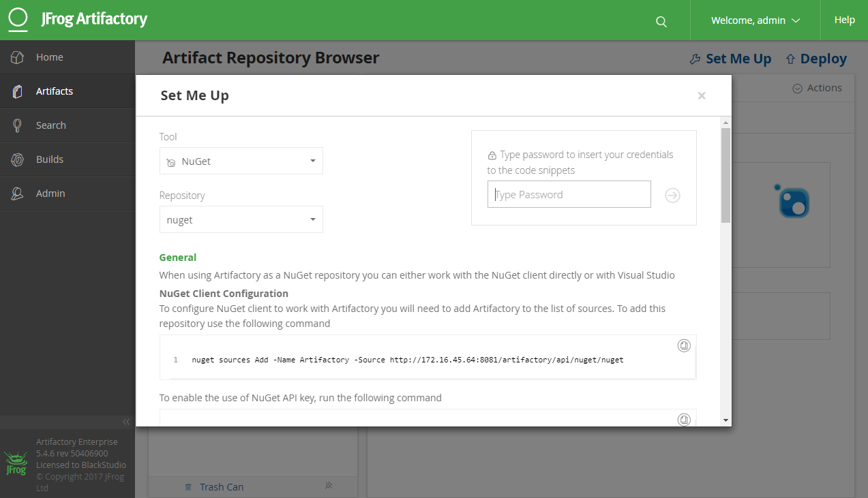
Task: Click the Deploy button
Action: tap(816, 59)
